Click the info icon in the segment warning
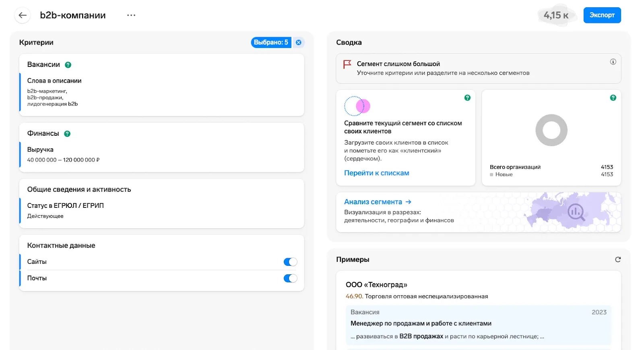The height and width of the screenshot is (350, 644). click(x=613, y=62)
